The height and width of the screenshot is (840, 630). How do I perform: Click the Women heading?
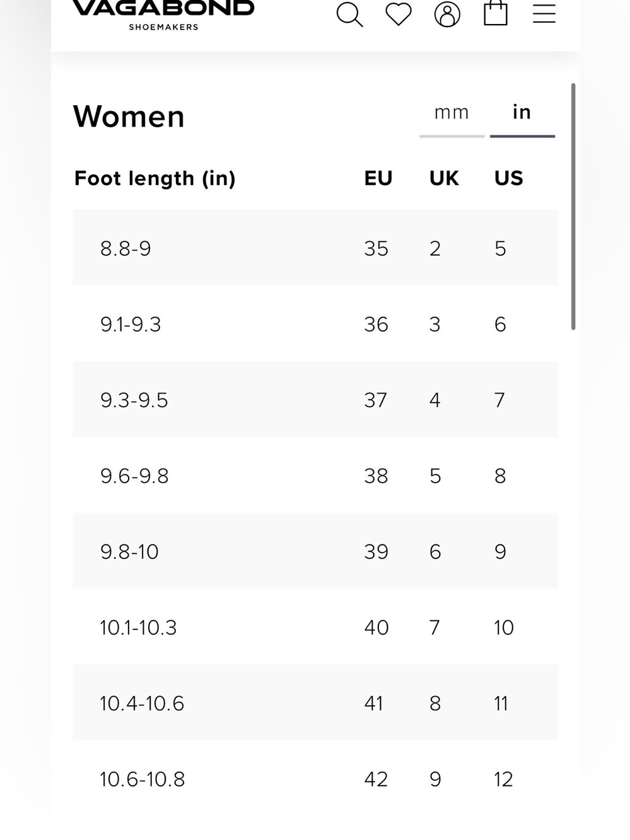[x=129, y=117]
